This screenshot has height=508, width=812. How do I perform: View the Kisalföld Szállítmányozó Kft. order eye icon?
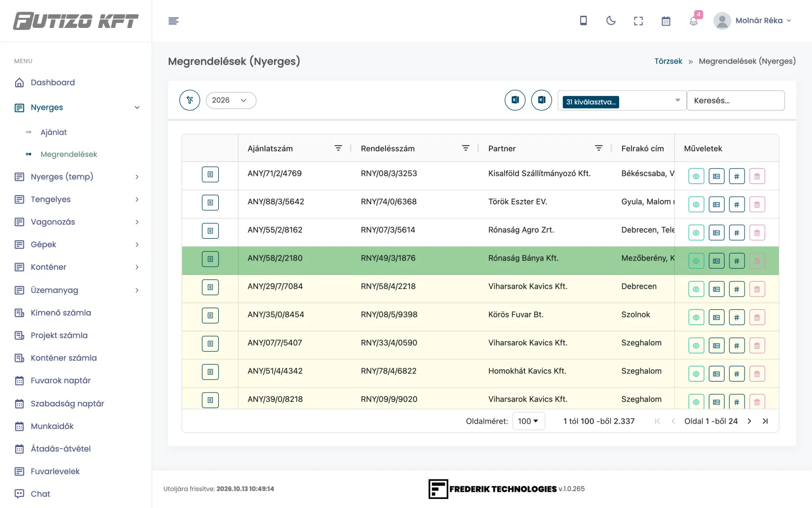coord(696,176)
